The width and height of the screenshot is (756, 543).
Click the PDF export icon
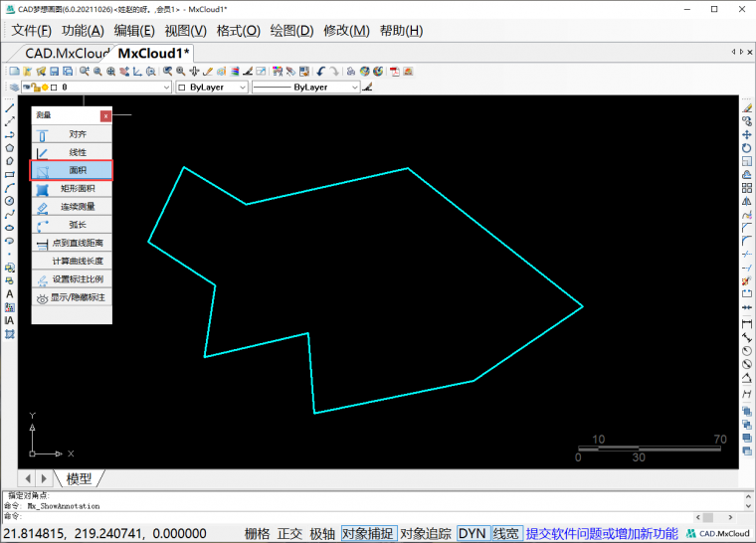395,72
